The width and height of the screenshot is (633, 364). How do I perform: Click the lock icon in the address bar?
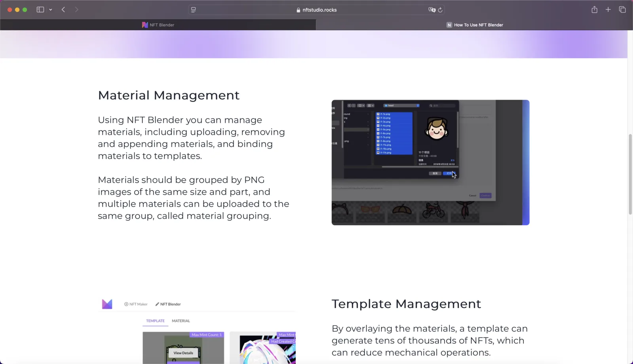(298, 10)
